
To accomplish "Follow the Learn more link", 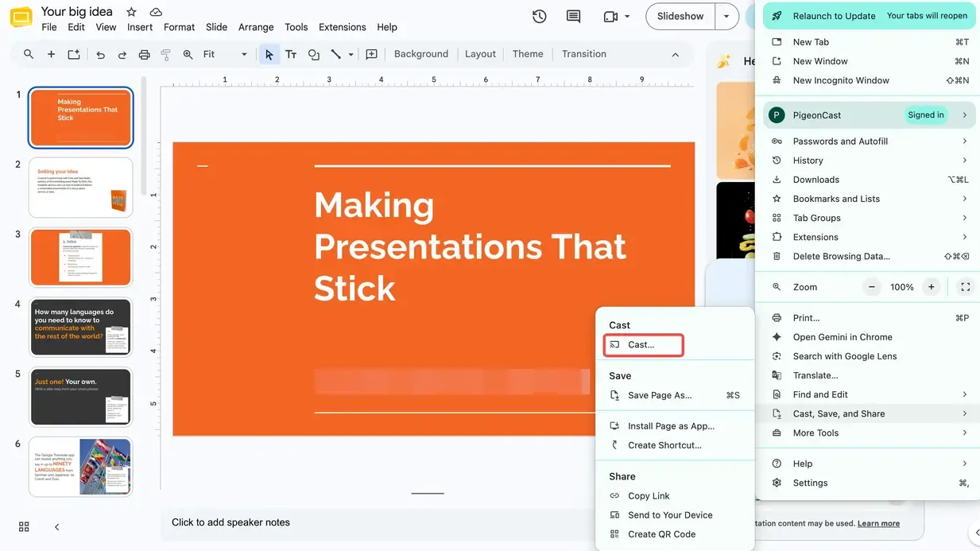I will (x=878, y=523).
